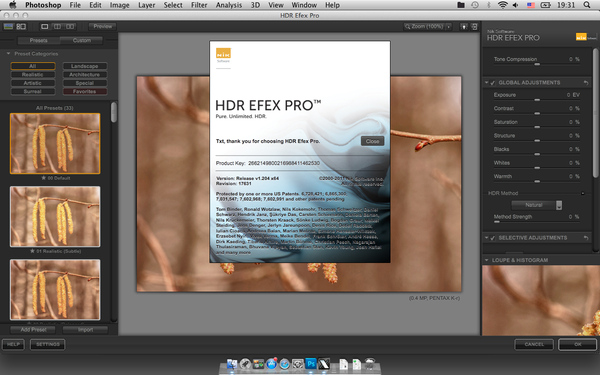The image size is (600, 375).
Task: Click the Zoom magnifier icon
Action: (x=408, y=26)
